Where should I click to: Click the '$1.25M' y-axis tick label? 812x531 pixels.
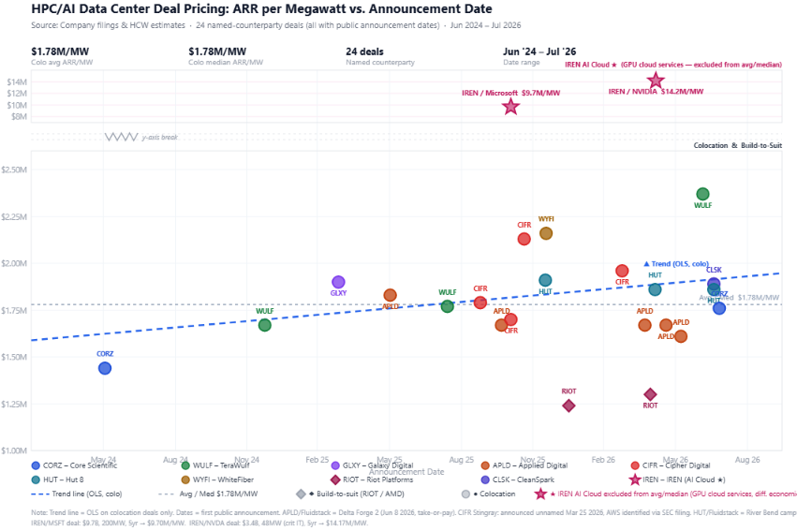[x=14, y=404]
